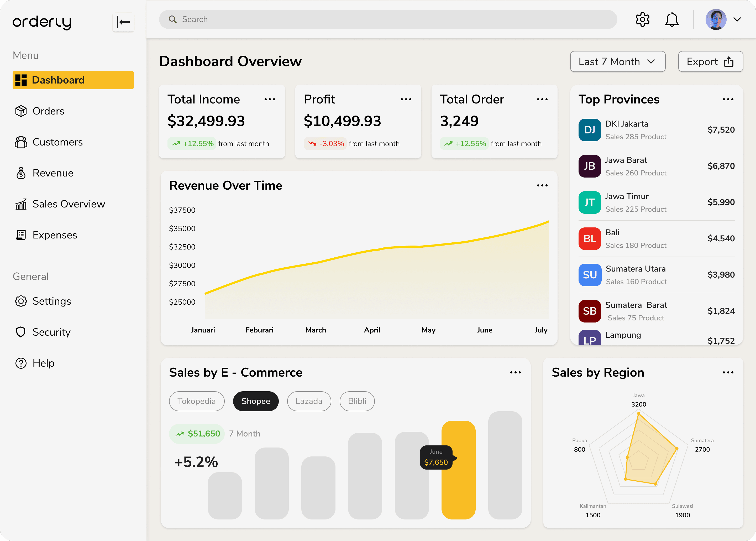
Task: Click the Help question mark icon
Action: [x=21, y=363]
